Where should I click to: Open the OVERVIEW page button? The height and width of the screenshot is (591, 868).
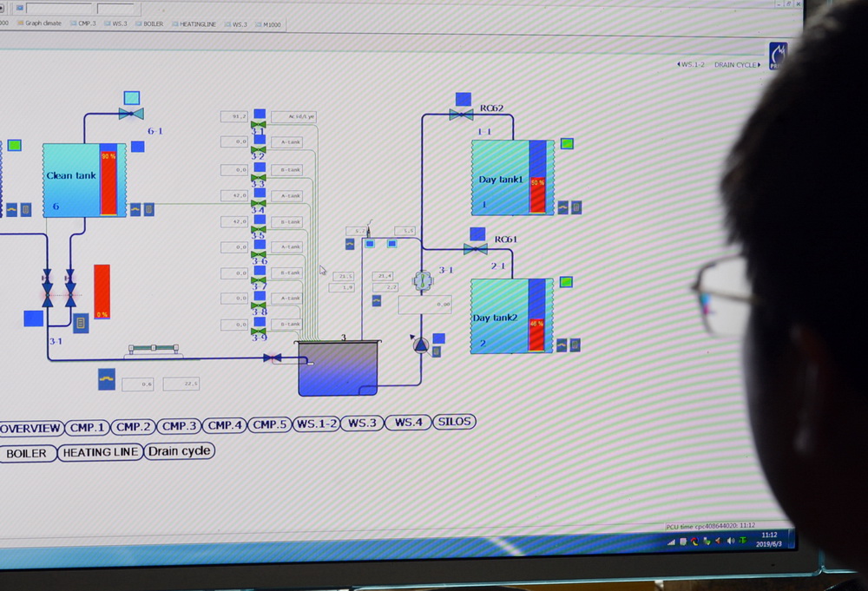pos(30,429)
